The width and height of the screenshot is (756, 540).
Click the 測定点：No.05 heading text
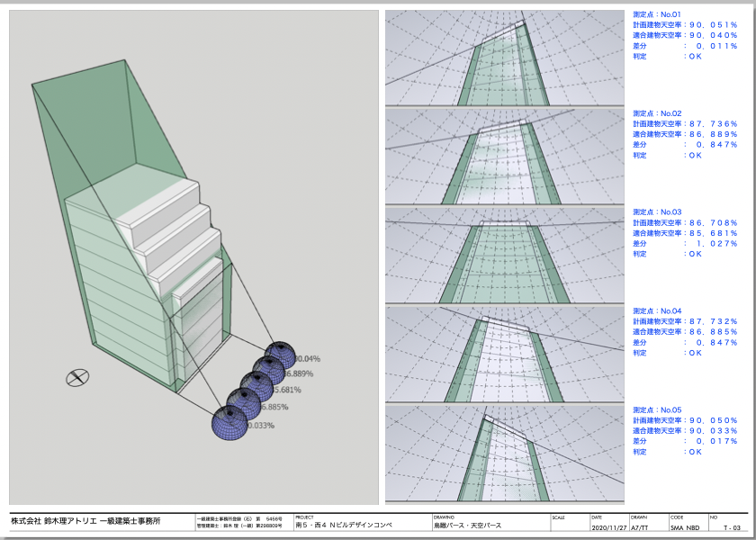657,409
